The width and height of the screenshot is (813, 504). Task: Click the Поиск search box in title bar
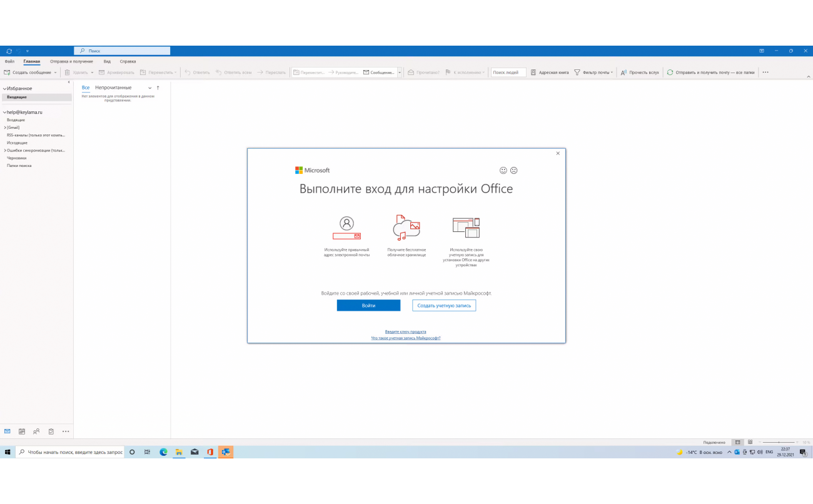coord(122,51)
